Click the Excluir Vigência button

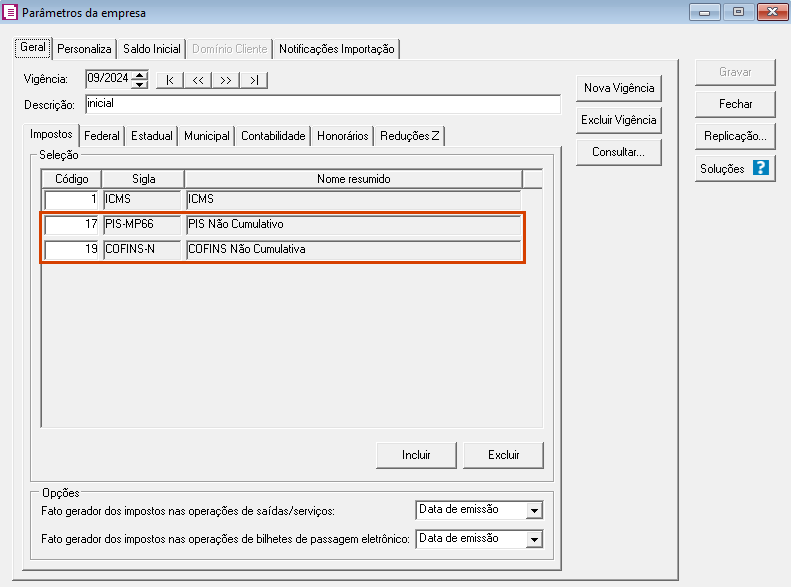pos(619,120)
